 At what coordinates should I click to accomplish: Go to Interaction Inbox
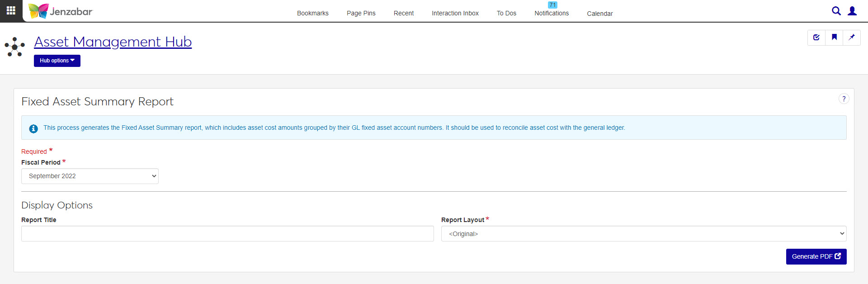coord(455,13)
